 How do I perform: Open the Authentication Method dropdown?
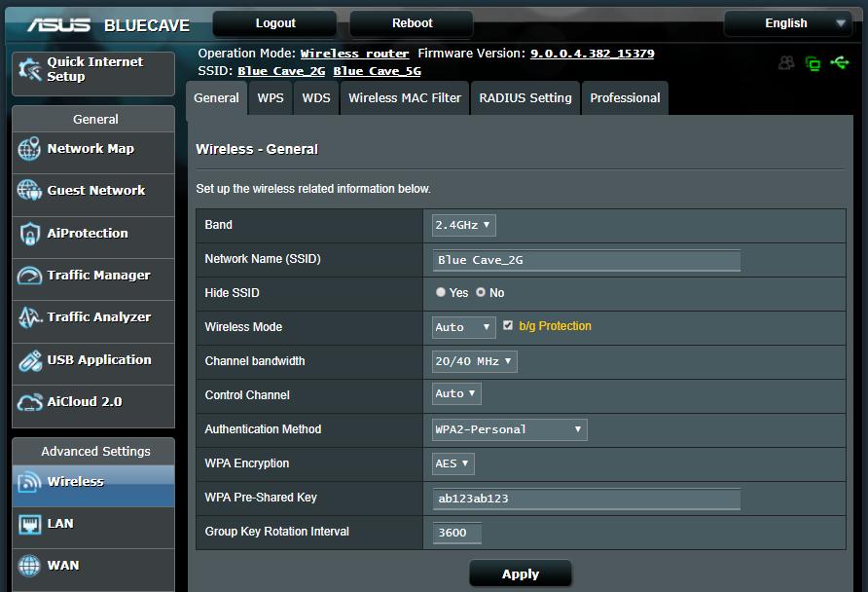pyautogui.click(x=509, y=429)
